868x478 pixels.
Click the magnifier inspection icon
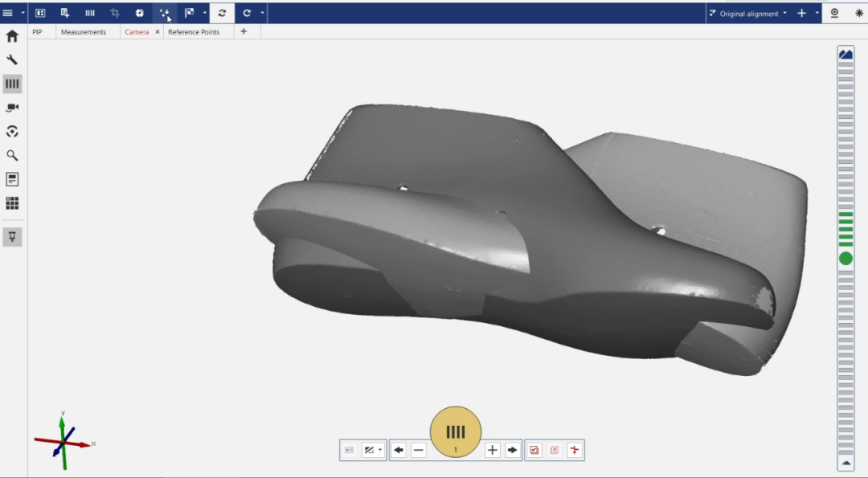[x=12, y=155]
